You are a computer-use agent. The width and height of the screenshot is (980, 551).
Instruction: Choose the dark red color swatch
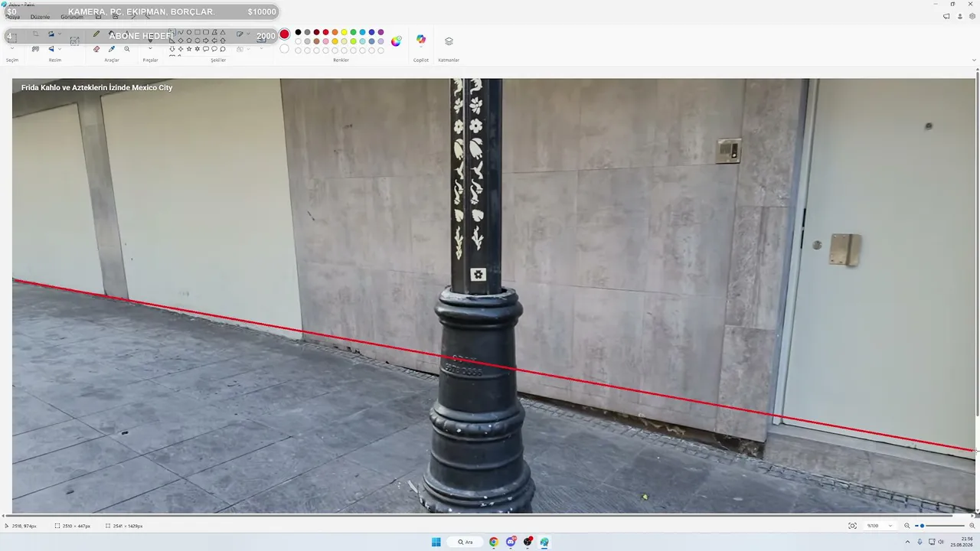(x=317, y=32)
